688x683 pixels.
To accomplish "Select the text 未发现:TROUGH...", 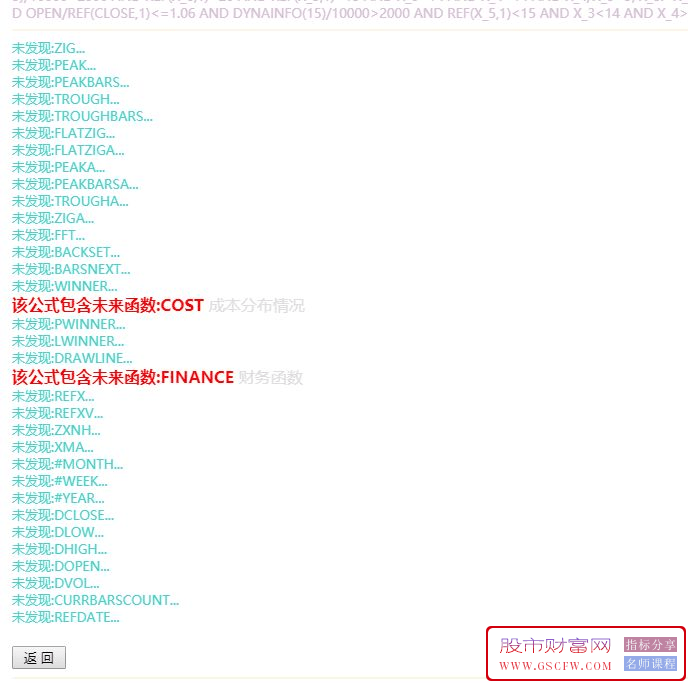I will (x=66, y=100).
